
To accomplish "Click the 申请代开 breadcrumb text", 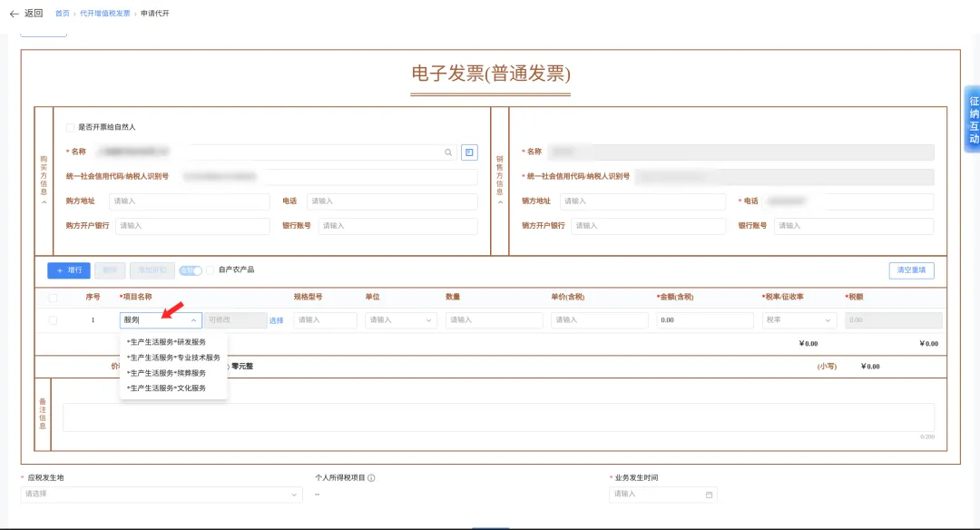I will pos(155,13).
